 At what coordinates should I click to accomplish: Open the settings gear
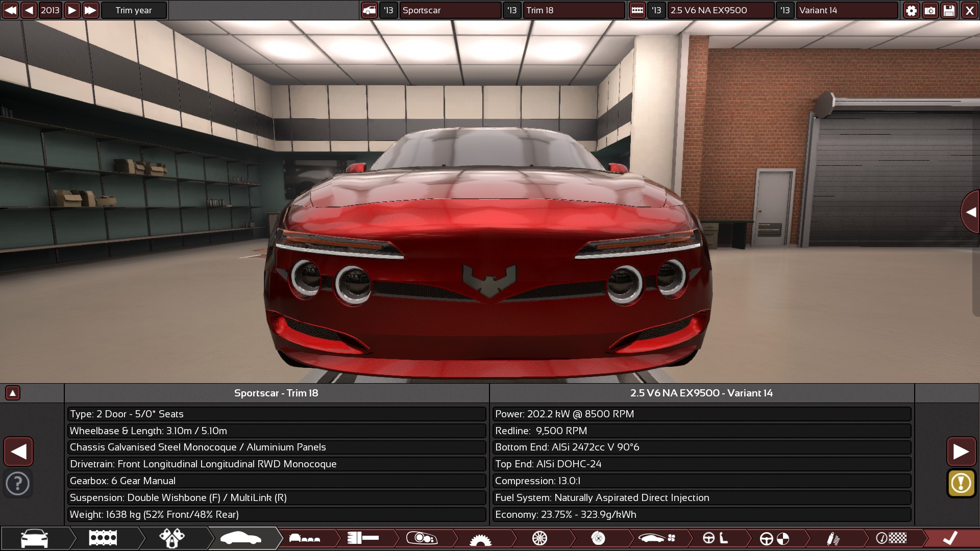[911, 10]
